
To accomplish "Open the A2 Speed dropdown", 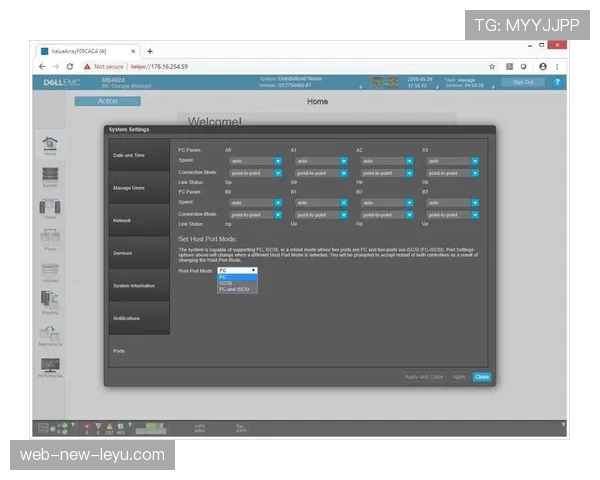I will tap(387, 161).
